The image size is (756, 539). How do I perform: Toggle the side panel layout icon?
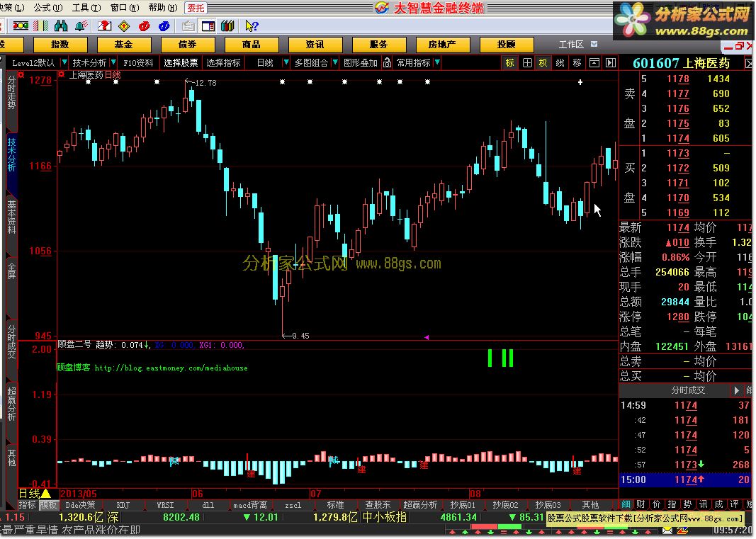(x=208, y=26)
